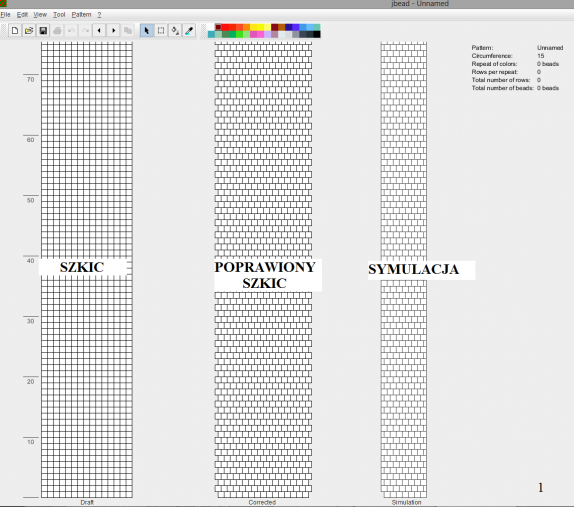574x507 pixels.
Task: Open the question mark help menu
Action: click(99, 15)
